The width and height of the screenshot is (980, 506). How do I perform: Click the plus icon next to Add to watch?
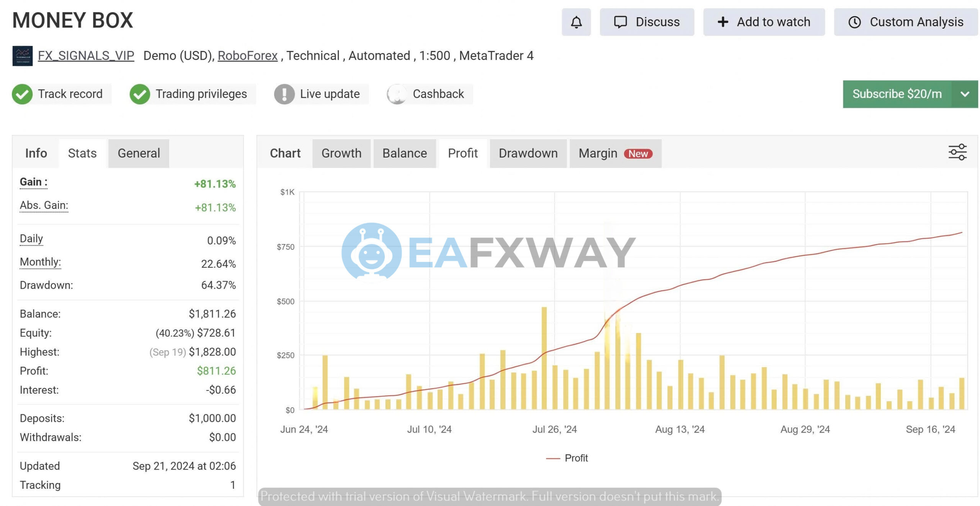click(x=722, y=22)
